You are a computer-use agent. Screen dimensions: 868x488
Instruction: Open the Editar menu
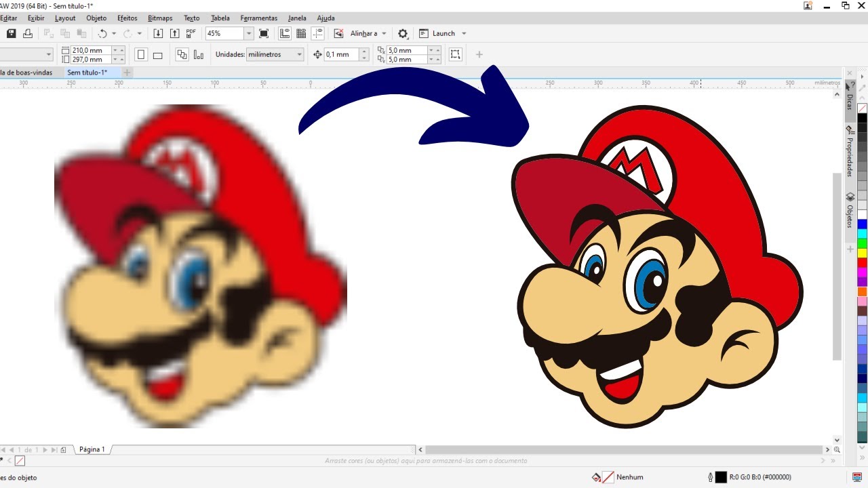pos(9,18)
